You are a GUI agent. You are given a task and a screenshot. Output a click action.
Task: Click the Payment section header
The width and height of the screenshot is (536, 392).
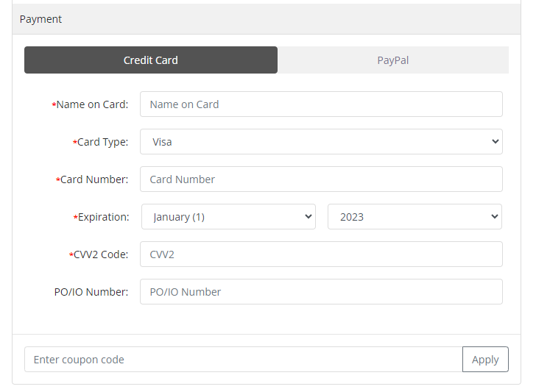point(41,19)
